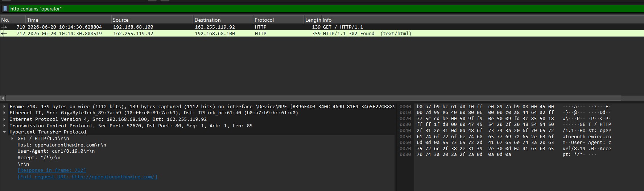Viewport: 644px width, 191px height.
Task: Expand the Ethernet II layer
Action: point(4,113)
